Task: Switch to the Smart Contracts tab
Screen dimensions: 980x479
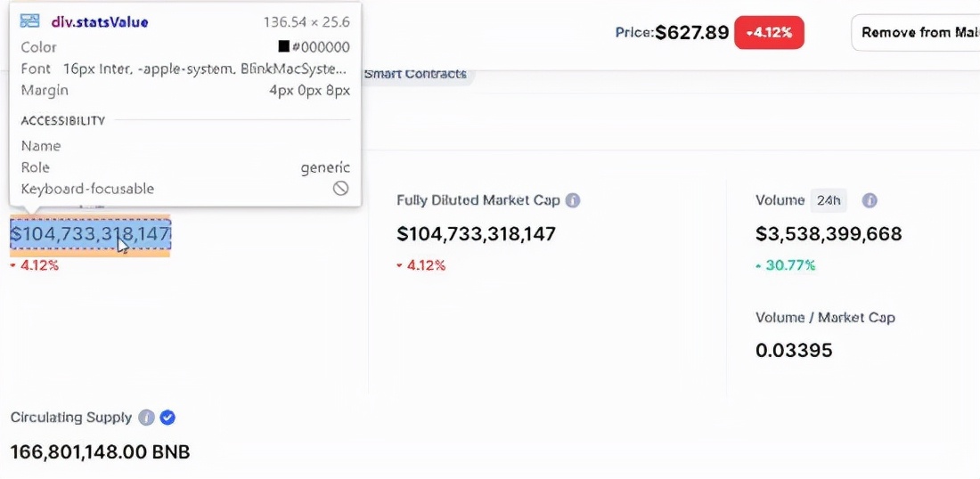Action: coord(415,74)
